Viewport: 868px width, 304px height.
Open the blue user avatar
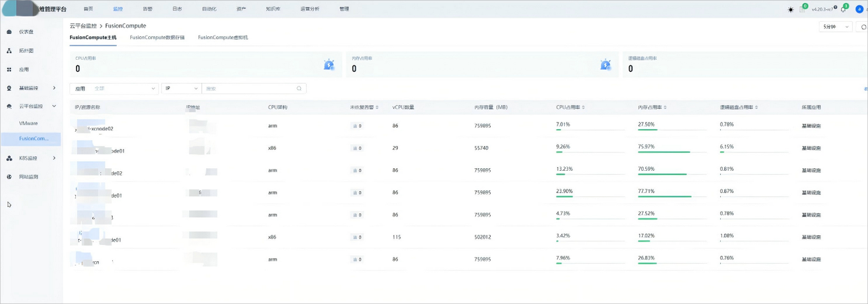(860, 9)
